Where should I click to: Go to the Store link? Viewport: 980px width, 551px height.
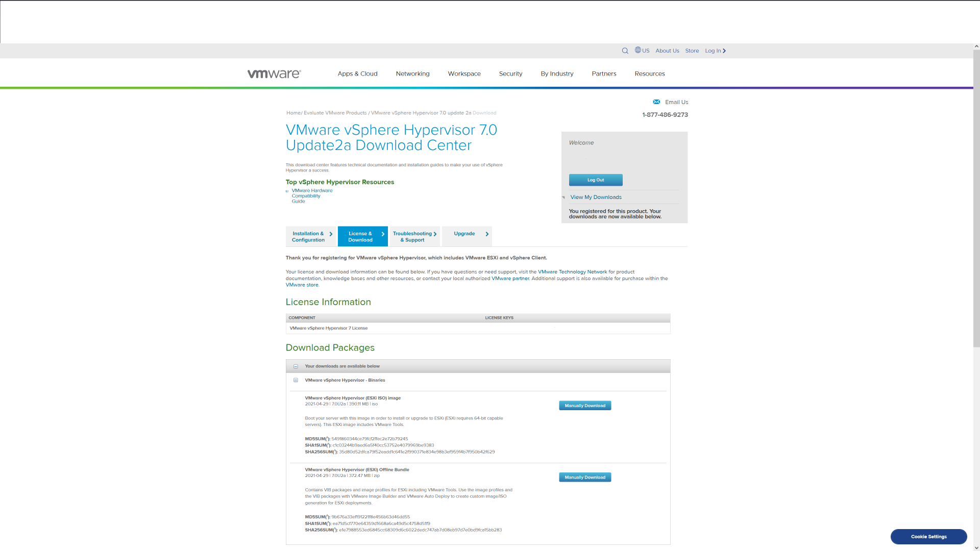pos(692,51)
